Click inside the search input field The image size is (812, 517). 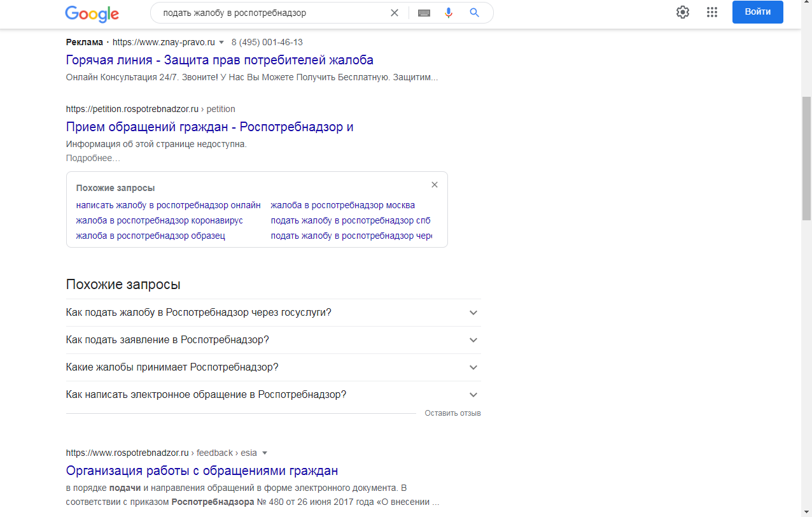tap(274, 13)
